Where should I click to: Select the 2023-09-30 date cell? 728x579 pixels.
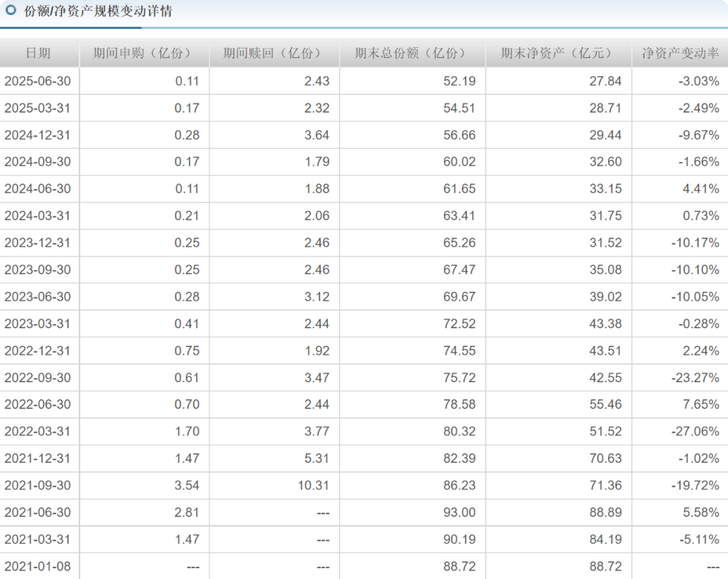coord(38,270)
